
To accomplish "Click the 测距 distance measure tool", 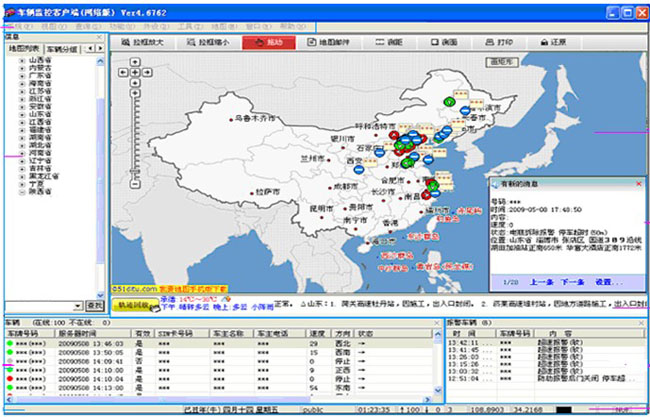I will [390, 43].
